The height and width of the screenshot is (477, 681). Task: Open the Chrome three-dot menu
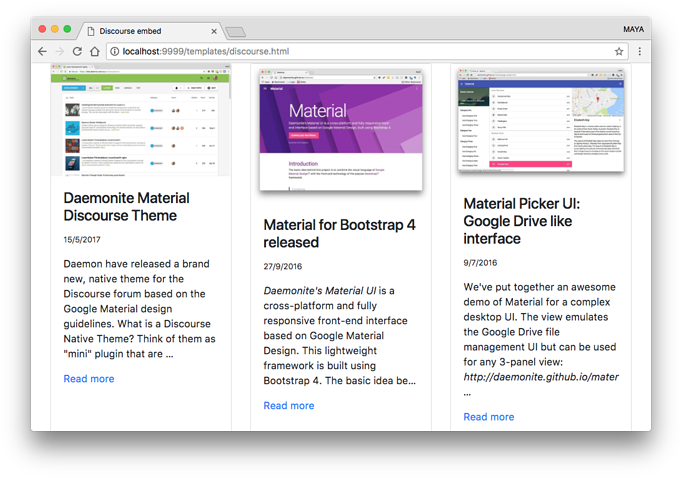pos(640,51)
